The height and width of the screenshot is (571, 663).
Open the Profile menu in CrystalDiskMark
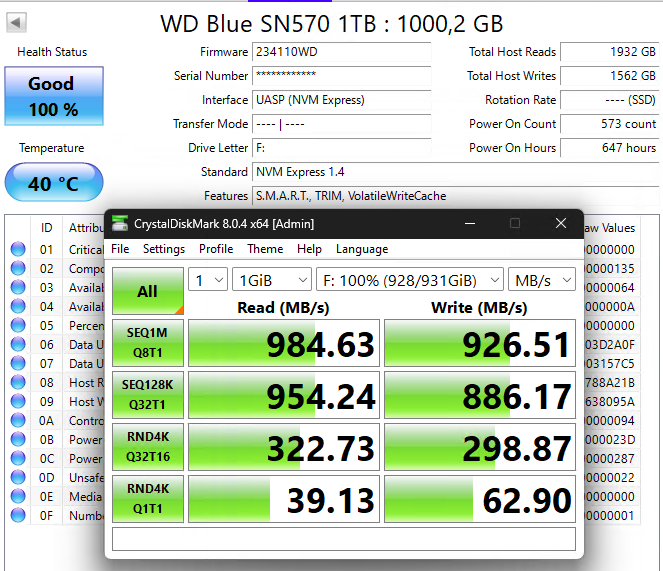click(x=216, y=249)
